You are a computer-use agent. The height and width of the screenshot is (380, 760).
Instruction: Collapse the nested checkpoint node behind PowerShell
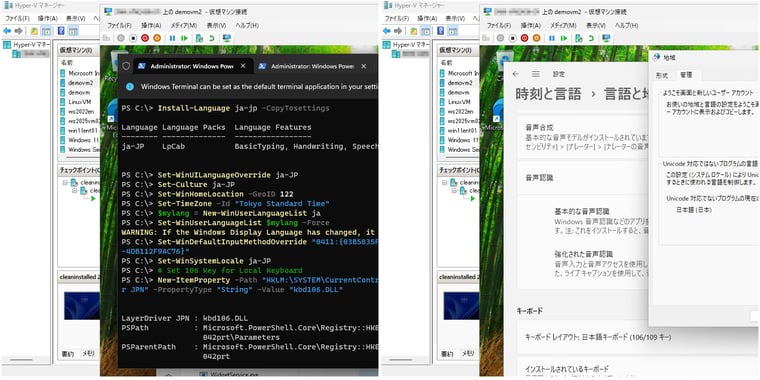(75, 191)
